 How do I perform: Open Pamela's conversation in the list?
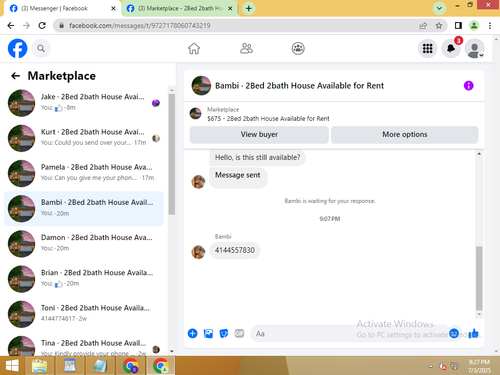83,173
